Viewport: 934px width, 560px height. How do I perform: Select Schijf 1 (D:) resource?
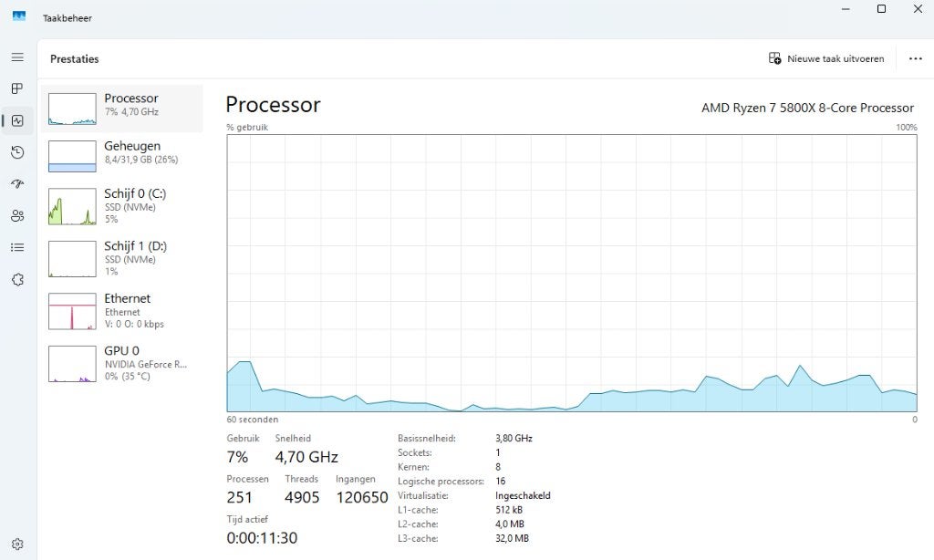[122, 258]
